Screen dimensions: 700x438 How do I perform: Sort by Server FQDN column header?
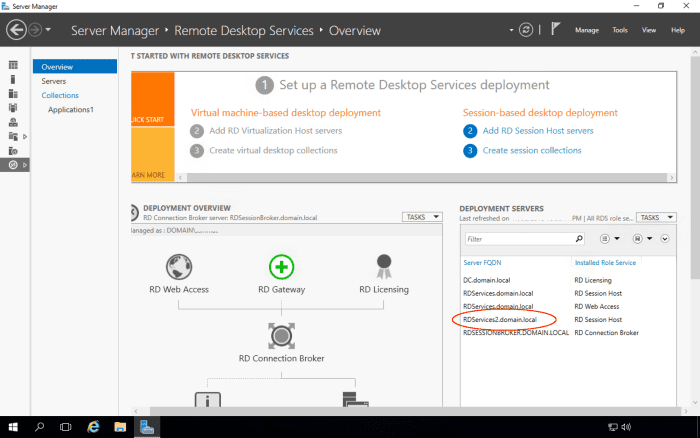point(482,263)
